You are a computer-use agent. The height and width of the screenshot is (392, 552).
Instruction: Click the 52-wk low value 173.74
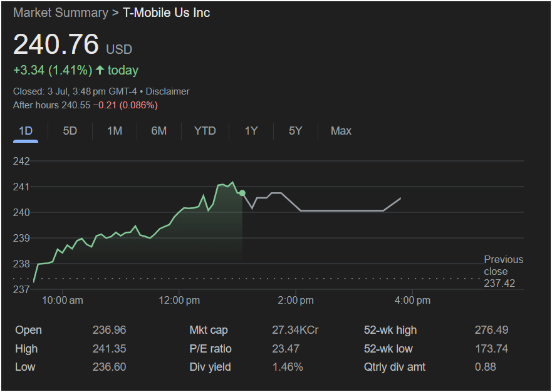coord(491,349)
